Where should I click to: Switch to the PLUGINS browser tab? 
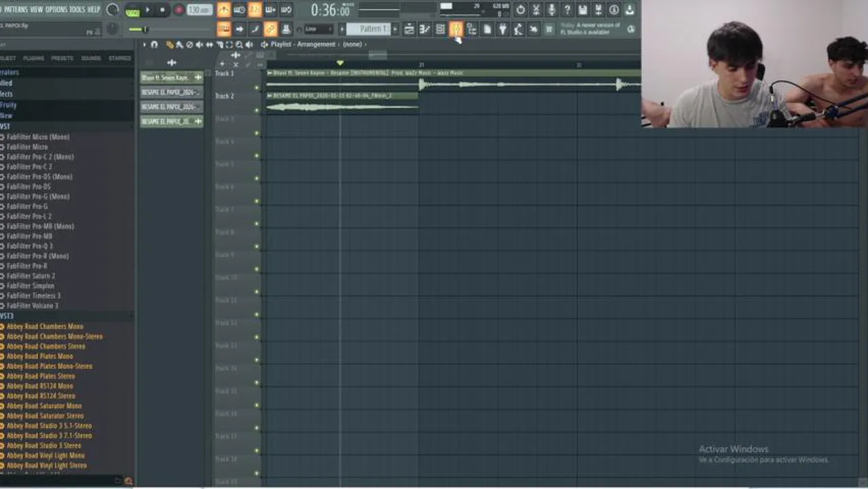pyautogui.click(x=33, y=58)
